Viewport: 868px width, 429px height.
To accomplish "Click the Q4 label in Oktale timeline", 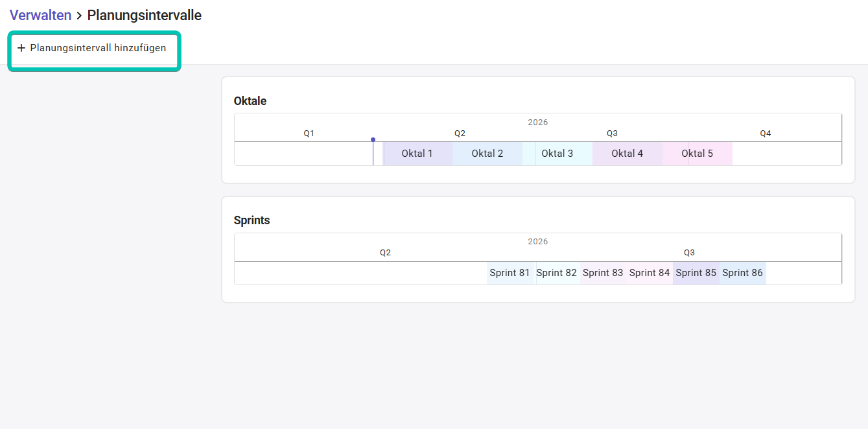I will coord(766,133).
